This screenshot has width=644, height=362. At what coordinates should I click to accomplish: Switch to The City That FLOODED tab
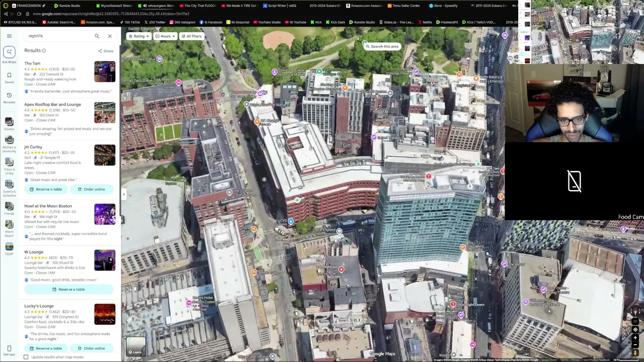tap(197, 6)
